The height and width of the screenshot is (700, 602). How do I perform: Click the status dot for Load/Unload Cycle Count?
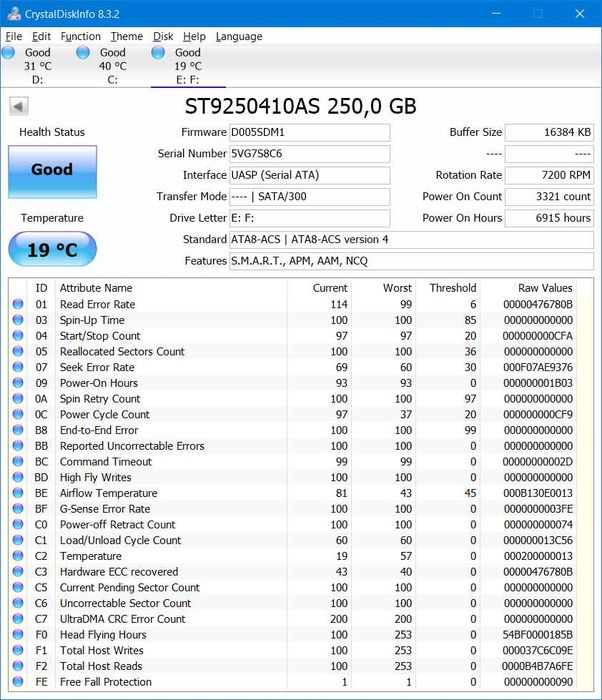18,540
